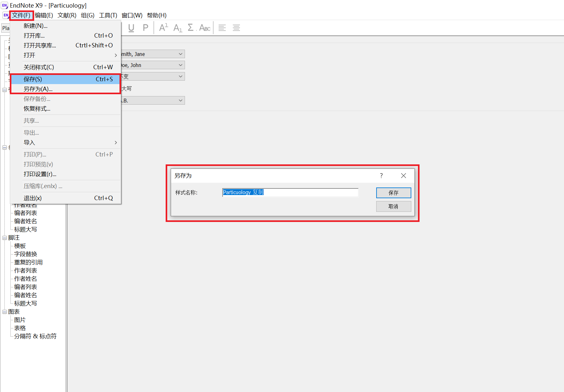Select 表格 under 图表
The height and width of the screenshot is (392, 564).
20,328
